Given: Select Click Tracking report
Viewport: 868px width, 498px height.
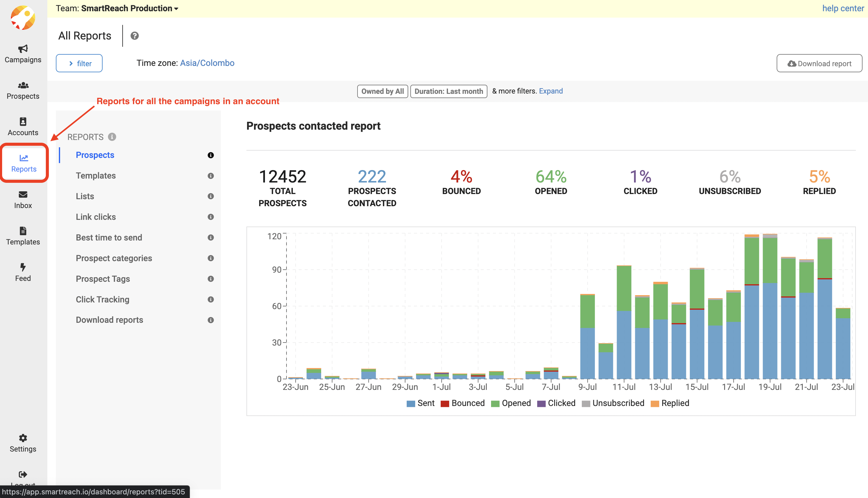Looking at the screenshot, I should point(102,299).
